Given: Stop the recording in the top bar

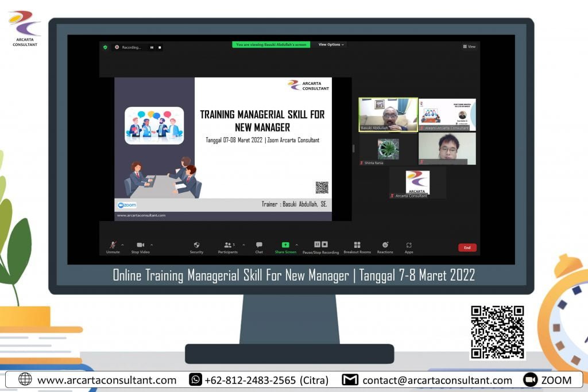Looking at the screenshot, I should point(160,47).
